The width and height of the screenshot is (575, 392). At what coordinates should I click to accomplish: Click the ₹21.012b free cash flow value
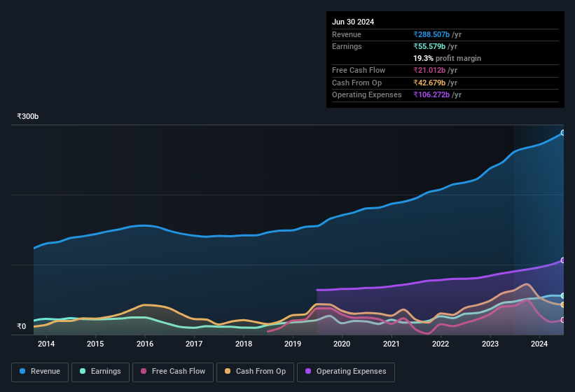[x=429, y=70]
